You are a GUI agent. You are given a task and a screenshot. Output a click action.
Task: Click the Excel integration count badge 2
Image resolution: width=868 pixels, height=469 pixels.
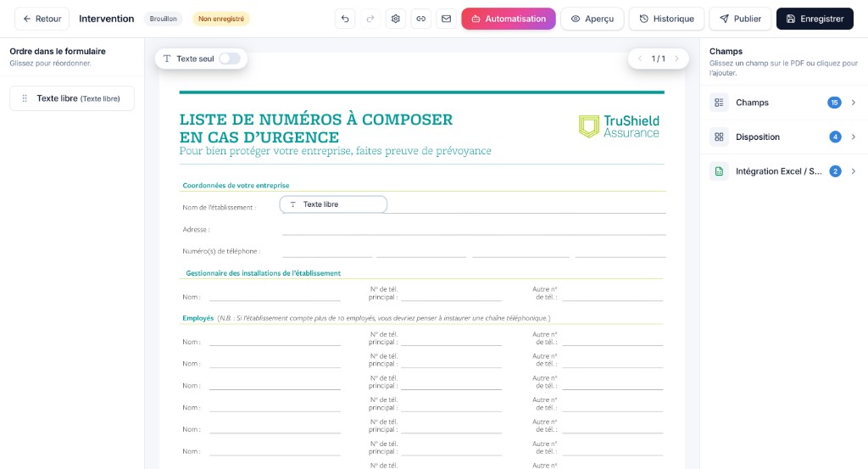[835, 171]
